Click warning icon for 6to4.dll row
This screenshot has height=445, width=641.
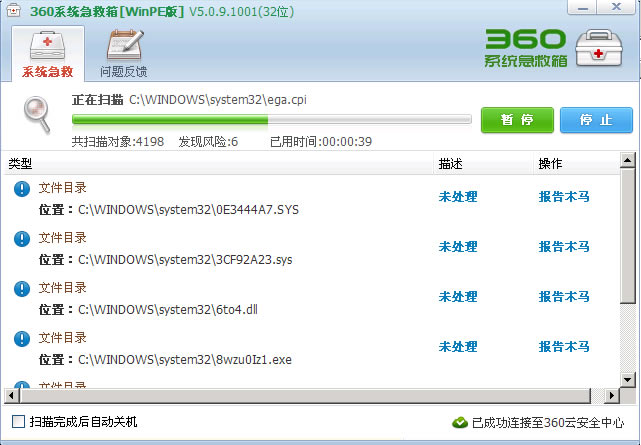coord(22,288)
